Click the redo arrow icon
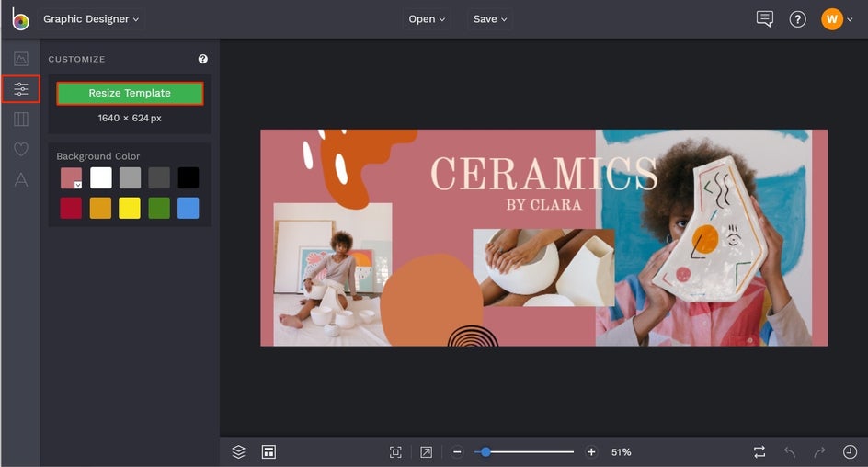Screen dimensions: 868x467 [x=819, y=451]
